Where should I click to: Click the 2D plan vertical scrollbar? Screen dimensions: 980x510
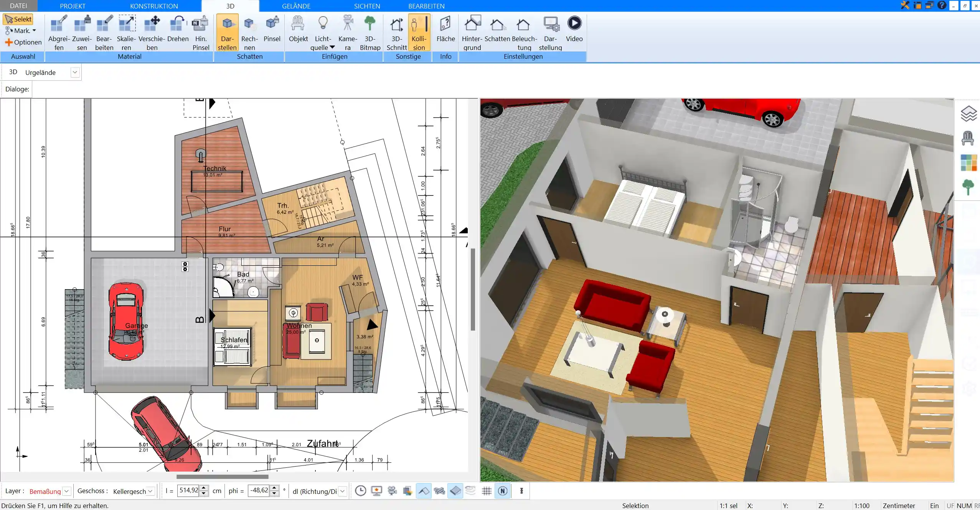[x=473, y=290]
